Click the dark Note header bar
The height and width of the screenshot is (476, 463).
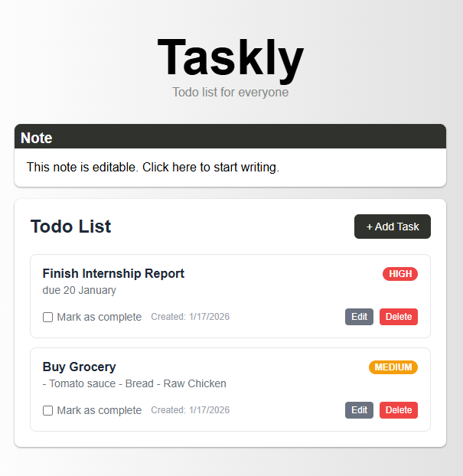point(230,137)
